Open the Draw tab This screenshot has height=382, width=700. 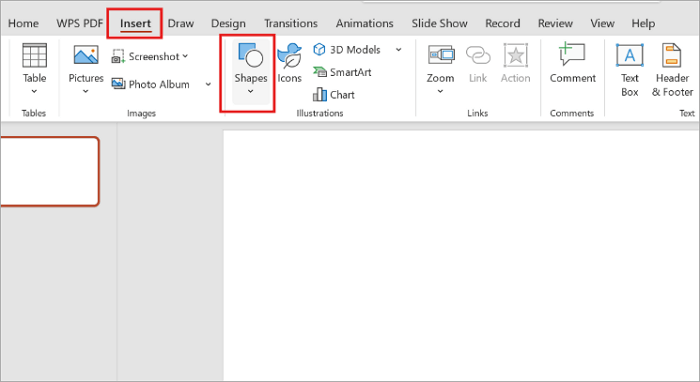(181, 23)
